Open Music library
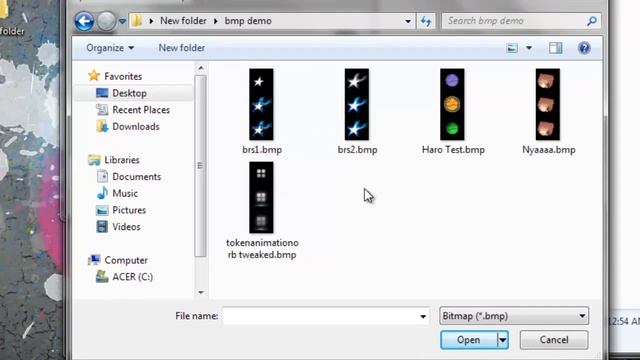The image size is (640, 360). tap(125, 193)
